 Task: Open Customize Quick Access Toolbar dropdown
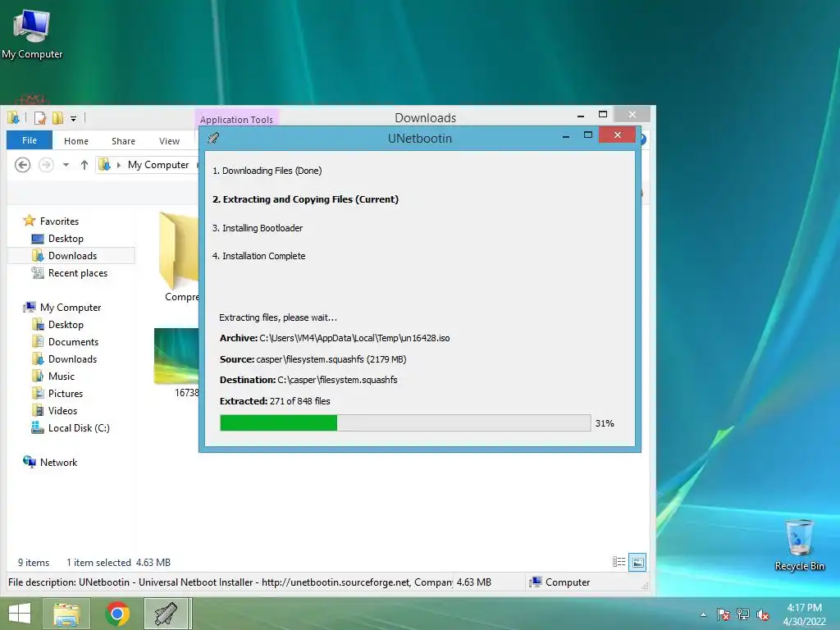pos(73,118)
